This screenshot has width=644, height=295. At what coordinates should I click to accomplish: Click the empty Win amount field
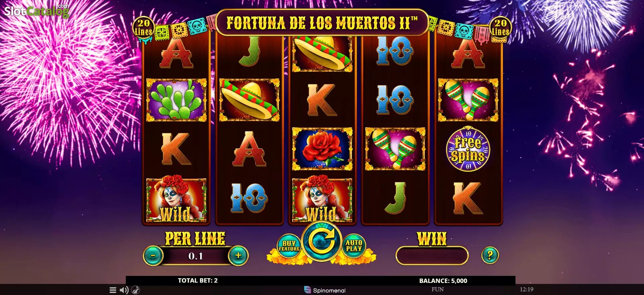pos(432,256)
